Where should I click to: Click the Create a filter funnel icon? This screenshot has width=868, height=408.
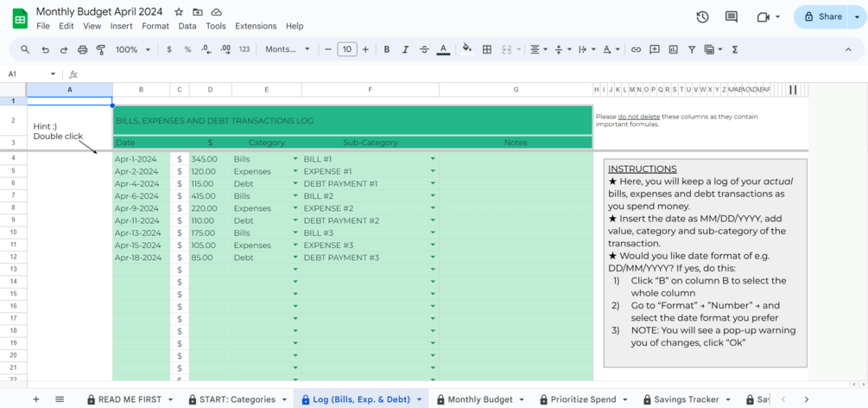pos(692,49)
